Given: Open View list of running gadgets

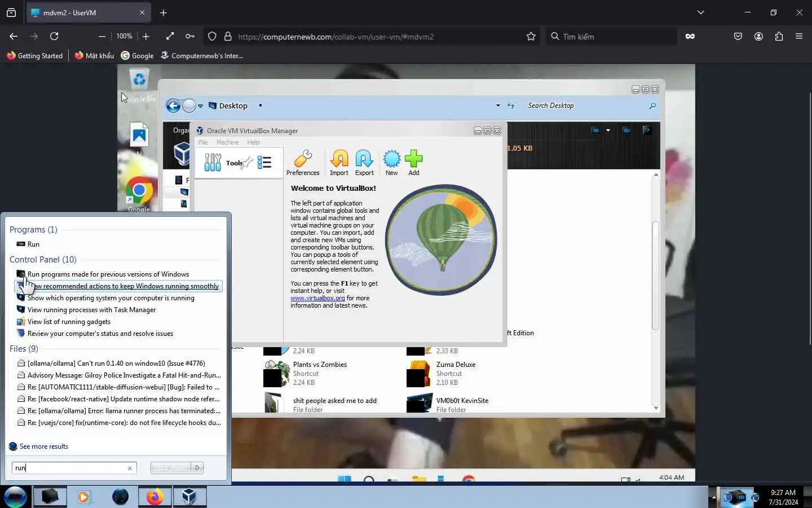Looking at the screenshot, I should pyautogui.click(x=69, y=322).
